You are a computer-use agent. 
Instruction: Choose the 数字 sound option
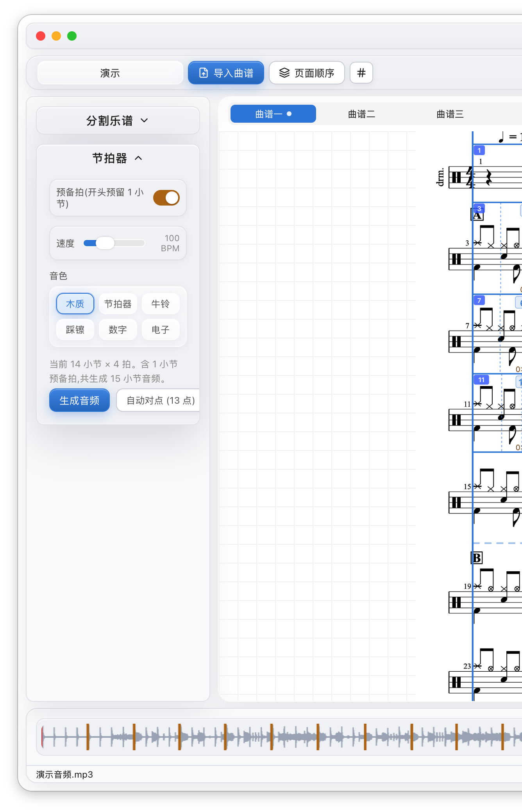tap(118, 329)
